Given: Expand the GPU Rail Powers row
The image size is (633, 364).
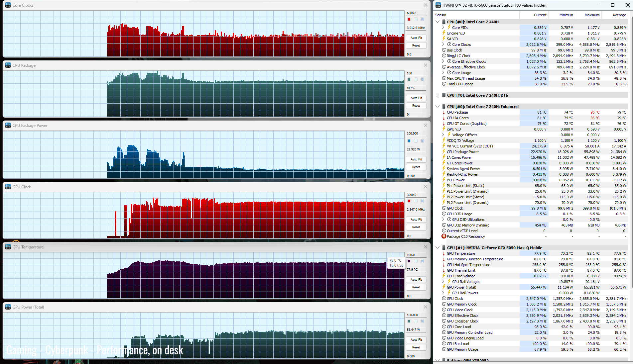Looking at the screenshot, I should coord(443,293).
